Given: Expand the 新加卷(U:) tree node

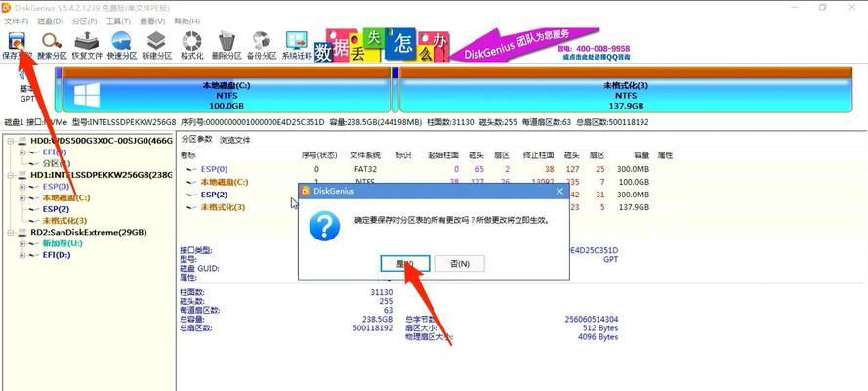Looking at the screenshot, I should [x=22, y=243].
